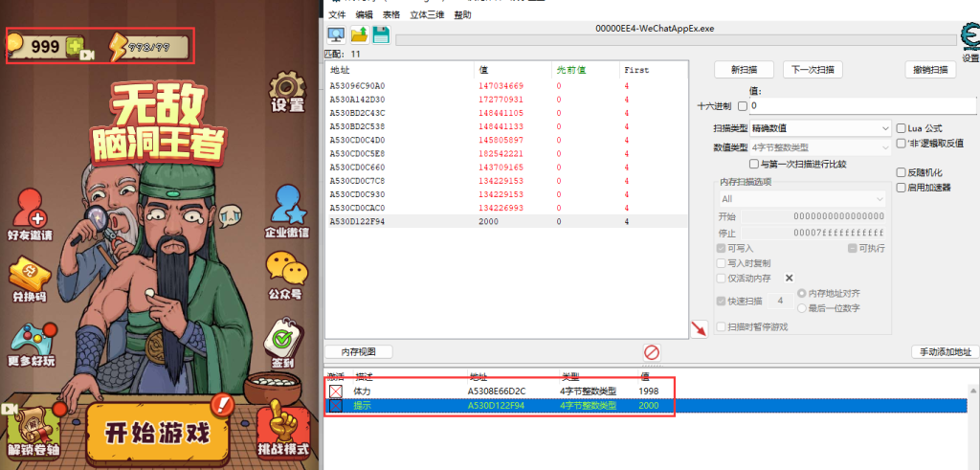Enable '非'逻辑取反值 checkbox
The height and width of the screenshot is (470, 980).
click(901, 144)
